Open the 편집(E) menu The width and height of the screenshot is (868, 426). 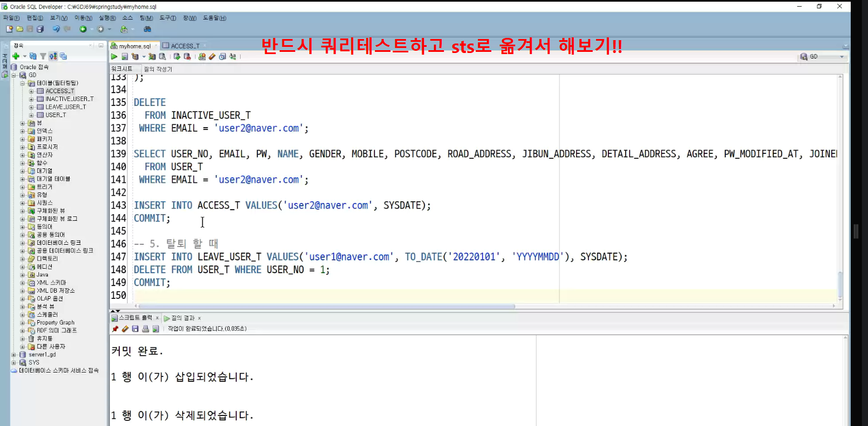[x=35, y=18]
